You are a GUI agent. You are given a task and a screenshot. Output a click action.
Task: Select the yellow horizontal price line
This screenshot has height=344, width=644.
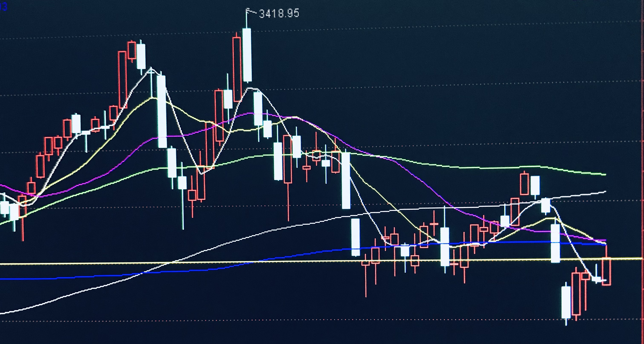(x=322, y=261)
